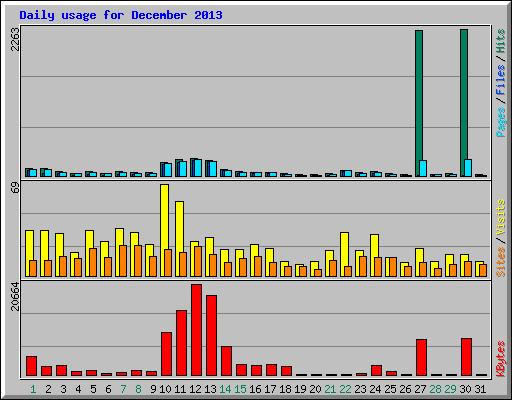This screenshot has width=512, height=400.
Task: Select the cyan Pages bar for day 27
Action: [423, 168]
